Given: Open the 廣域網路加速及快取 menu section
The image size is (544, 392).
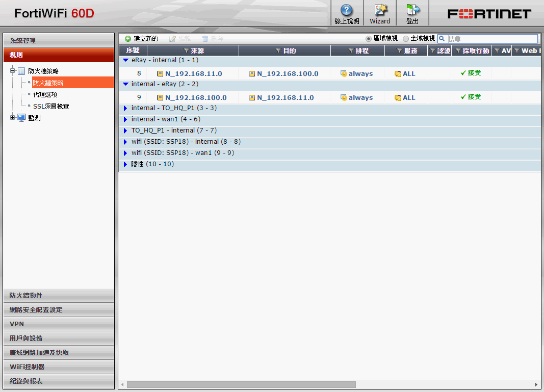Looking at the screenshot, I should click(x=59, y=352).
